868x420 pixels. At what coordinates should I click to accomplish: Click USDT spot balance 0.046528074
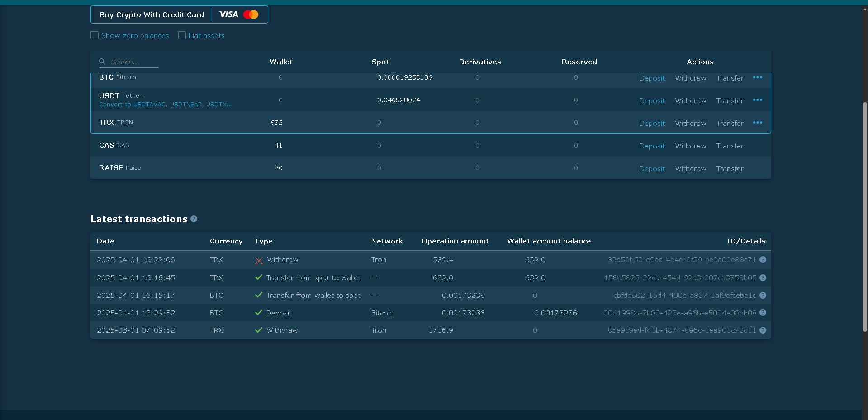398,100
